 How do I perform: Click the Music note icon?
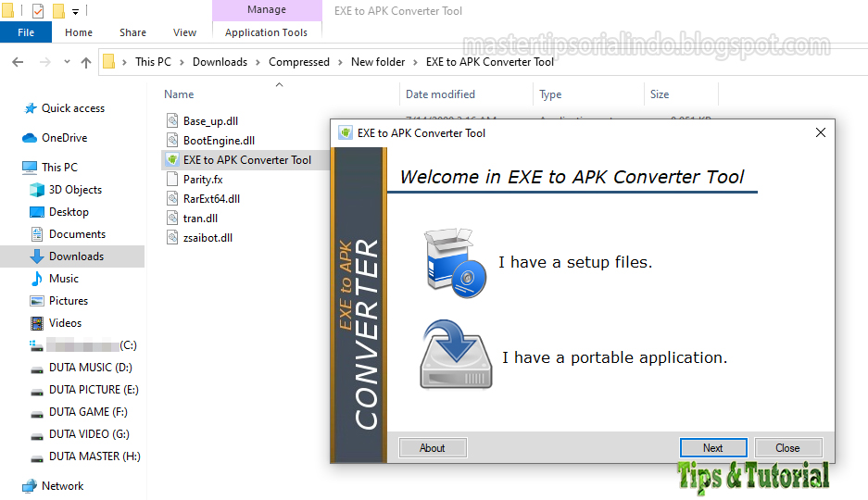(x=37, y=278)
